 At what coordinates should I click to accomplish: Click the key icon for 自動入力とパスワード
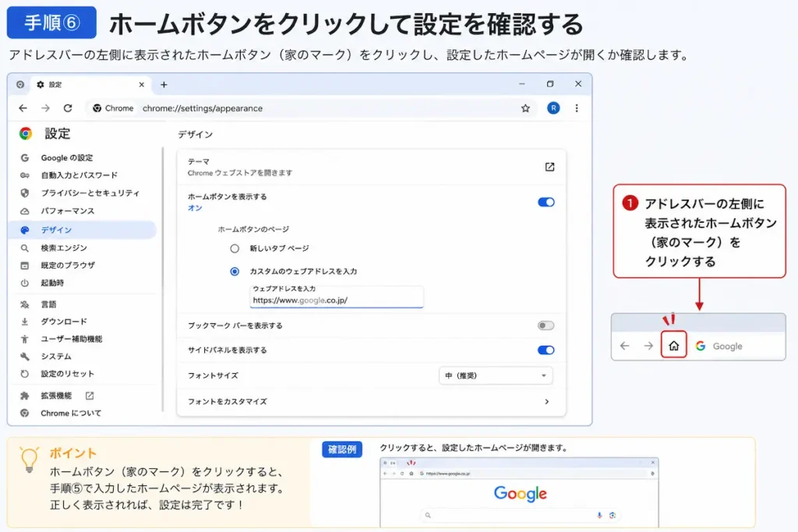coord(24,175)
